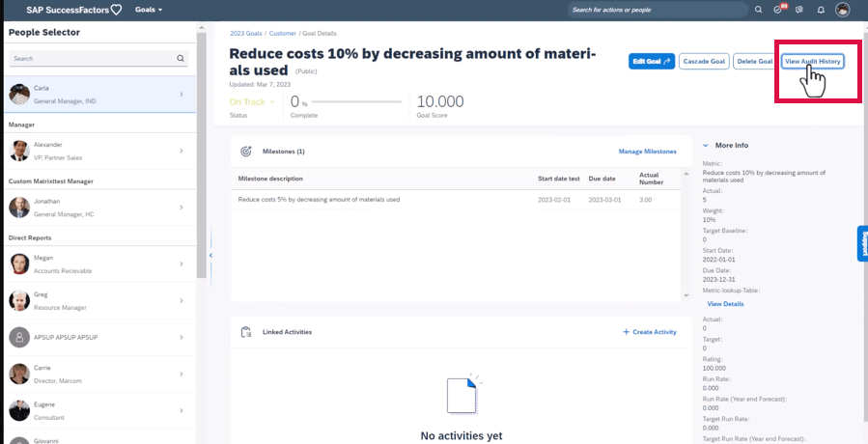Click the Search for actions or people field
This screenshot has height=444, width=868.
point(655,10)
